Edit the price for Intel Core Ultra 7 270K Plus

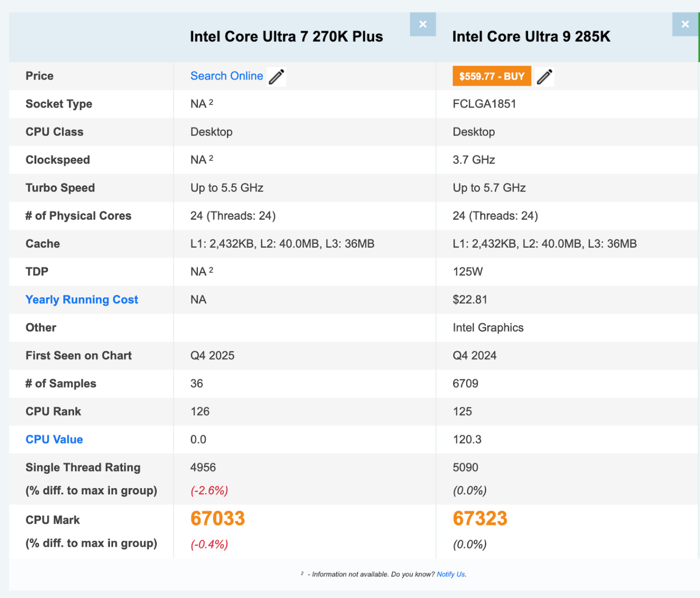coord(276,76)
